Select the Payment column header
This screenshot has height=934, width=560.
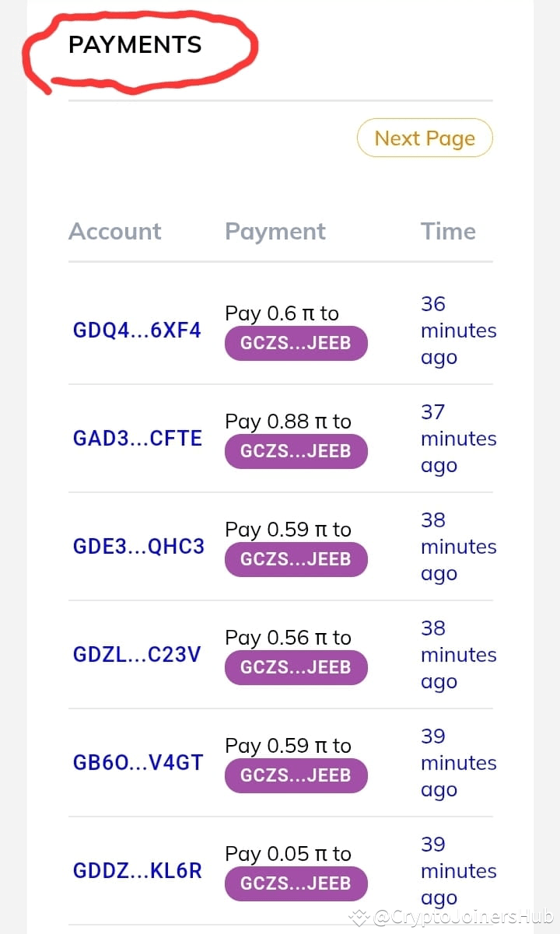(x=275, y=232)
